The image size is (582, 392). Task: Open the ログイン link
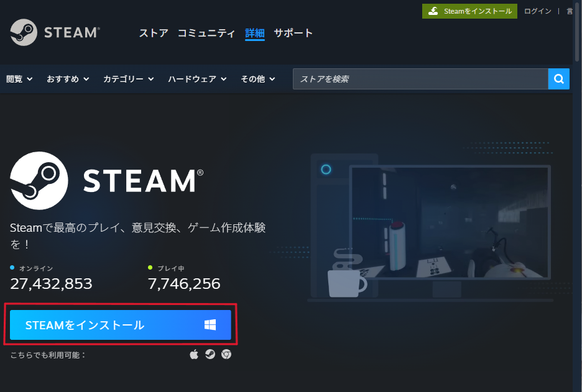coord(537,11)
